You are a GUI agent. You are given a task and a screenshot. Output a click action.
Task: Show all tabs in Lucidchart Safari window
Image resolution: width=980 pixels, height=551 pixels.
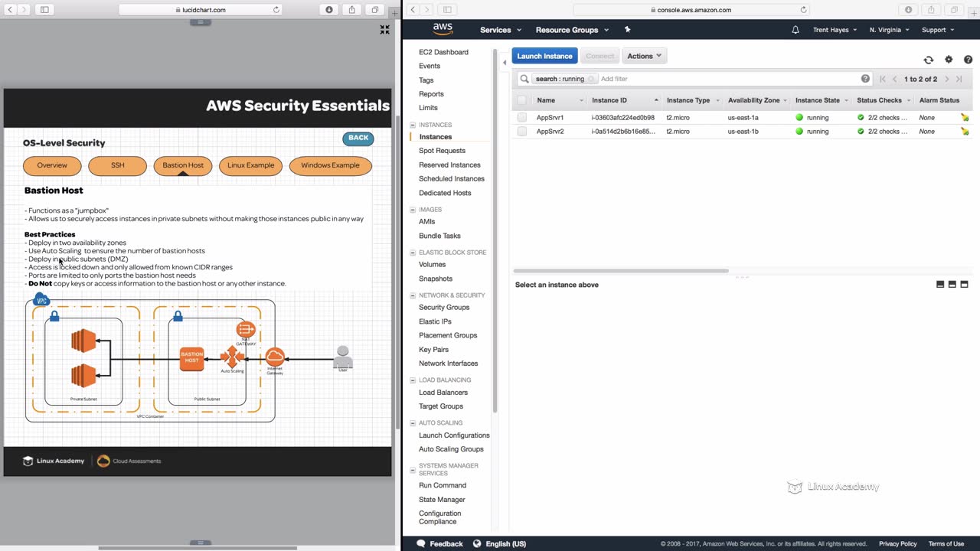[375, 10]
